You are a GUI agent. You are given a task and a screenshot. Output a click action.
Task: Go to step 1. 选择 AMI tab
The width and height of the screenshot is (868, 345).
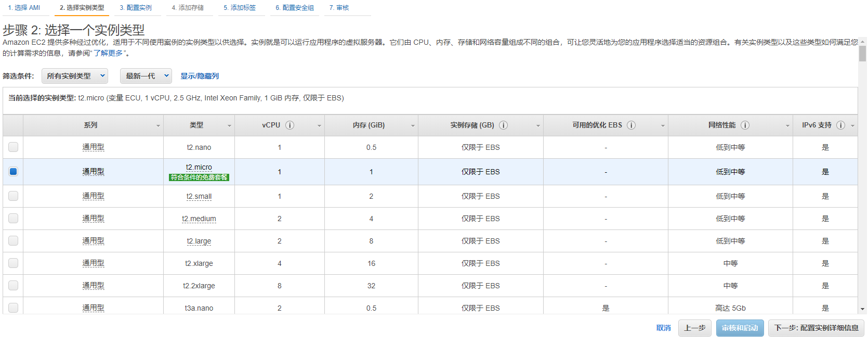coord(24,8)
